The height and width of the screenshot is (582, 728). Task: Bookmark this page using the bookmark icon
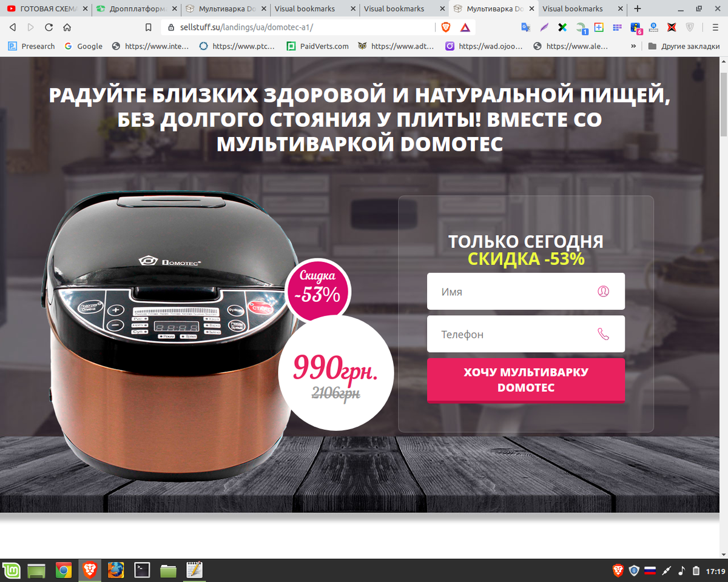148,27
